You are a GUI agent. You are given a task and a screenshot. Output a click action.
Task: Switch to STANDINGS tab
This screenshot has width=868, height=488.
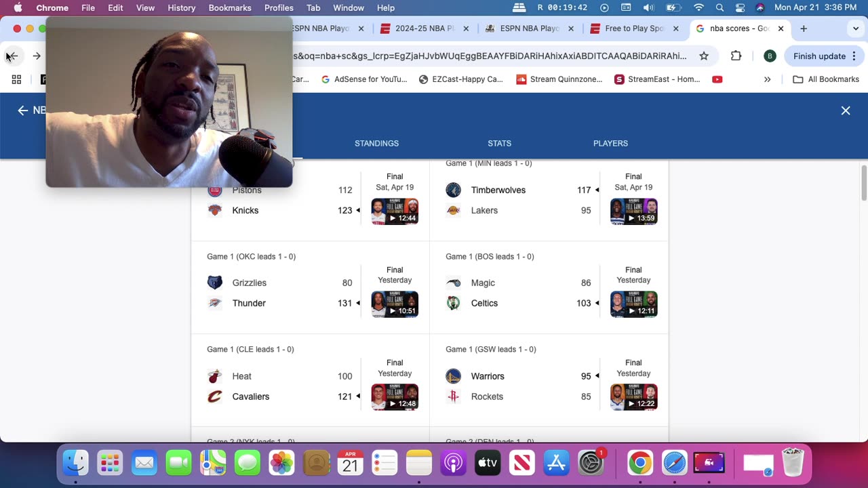(376, 143)
